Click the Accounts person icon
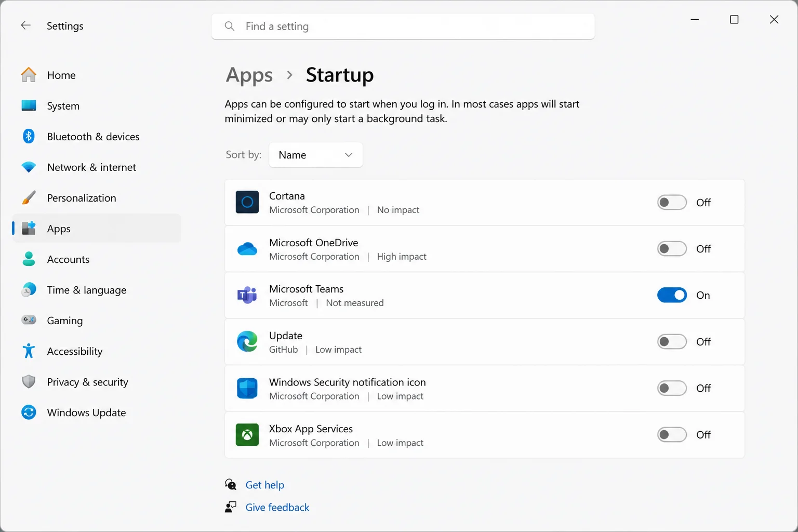The image size is (798, 532). (29, 259)
